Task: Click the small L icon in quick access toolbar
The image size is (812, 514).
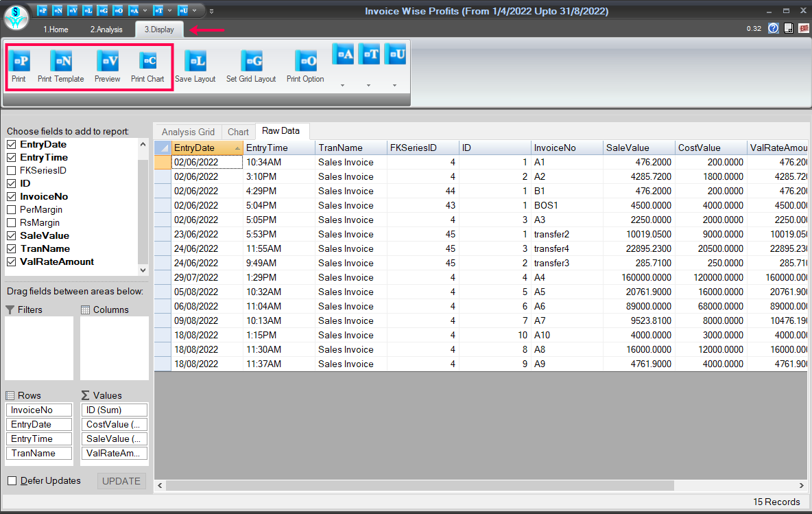Action: click(88, 10)
